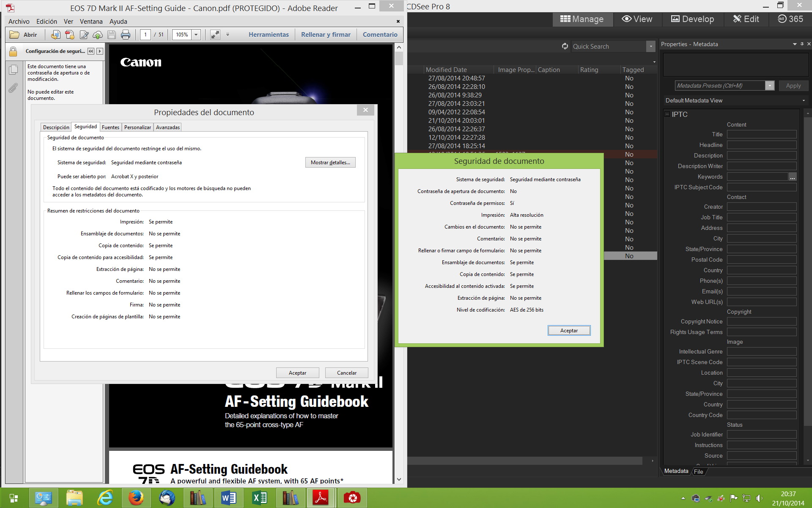
Task: Switch to the Fuentes tab
Action: [110, 127]
